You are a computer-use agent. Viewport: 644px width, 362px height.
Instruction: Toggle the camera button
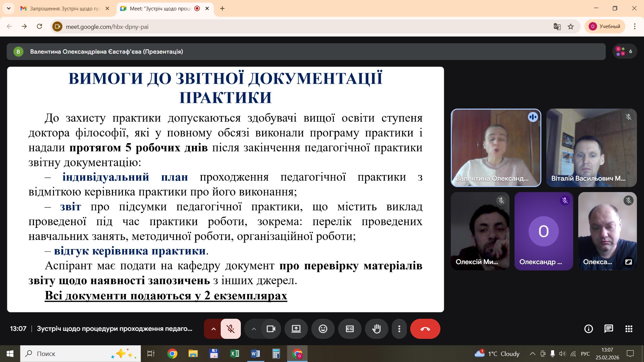point(271,329)
